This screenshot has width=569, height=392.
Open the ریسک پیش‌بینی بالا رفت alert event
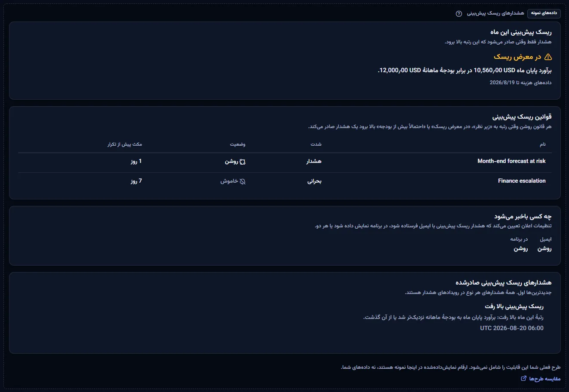(514, 306)
